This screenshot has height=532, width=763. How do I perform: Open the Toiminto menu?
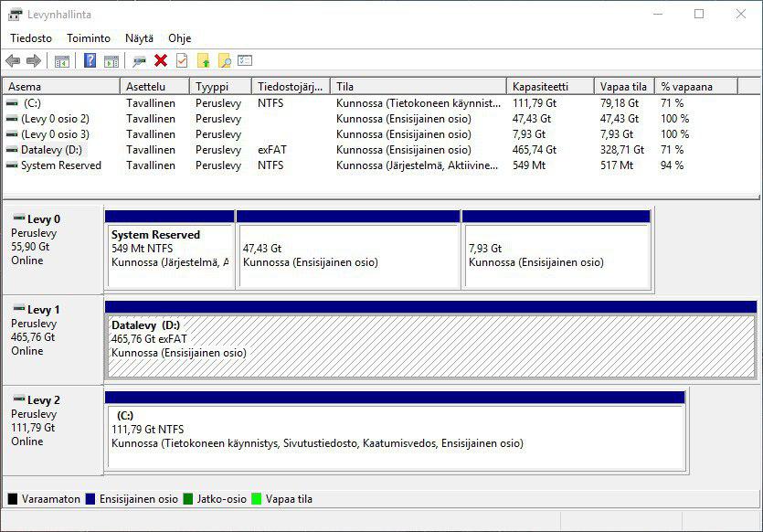coord(89,38)
